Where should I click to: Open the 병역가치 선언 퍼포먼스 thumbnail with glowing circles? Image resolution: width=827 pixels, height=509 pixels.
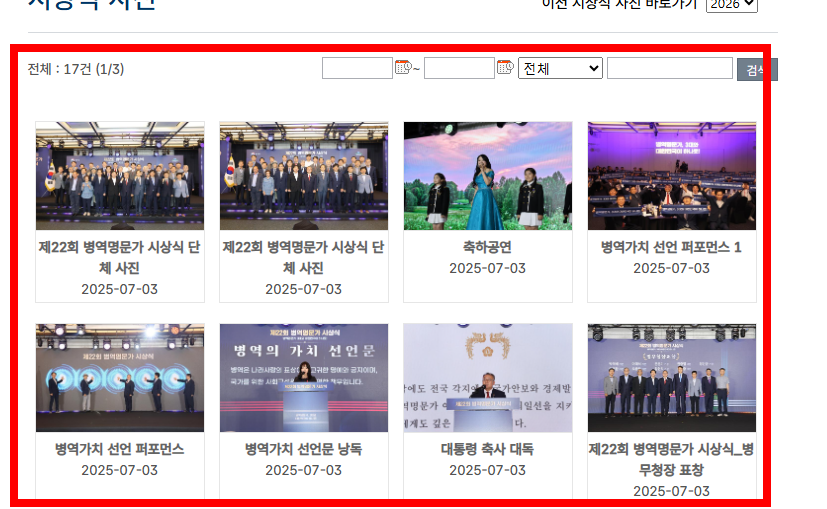pyautogui.click(x=120, y=378)
